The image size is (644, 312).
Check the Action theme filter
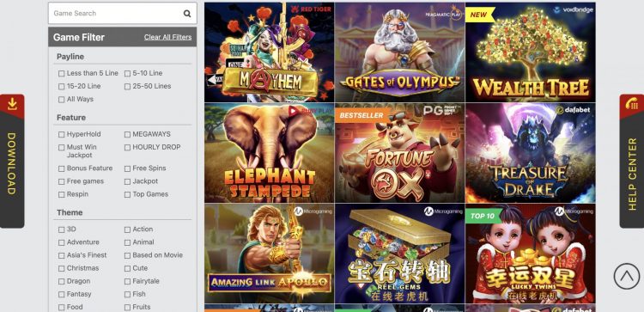click(127, 229)
